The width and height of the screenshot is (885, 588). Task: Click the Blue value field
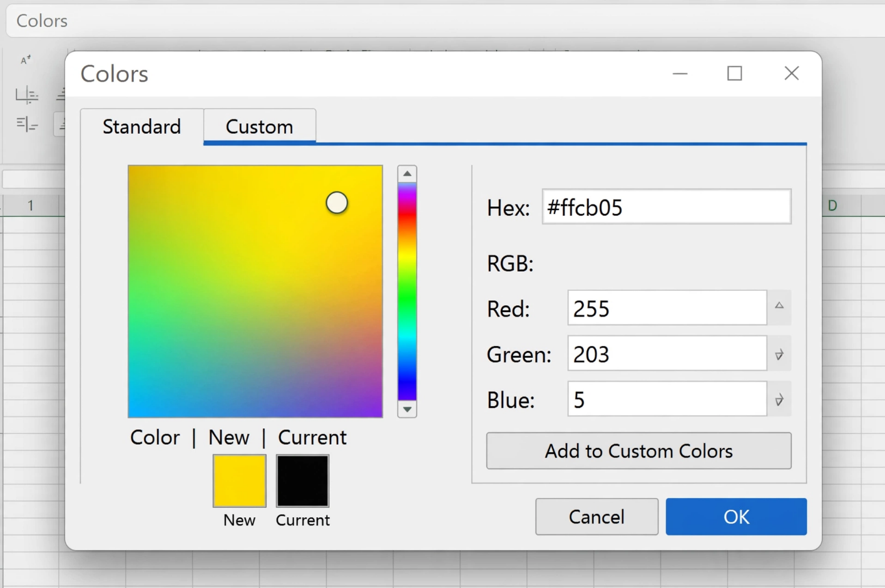(667, 399)
